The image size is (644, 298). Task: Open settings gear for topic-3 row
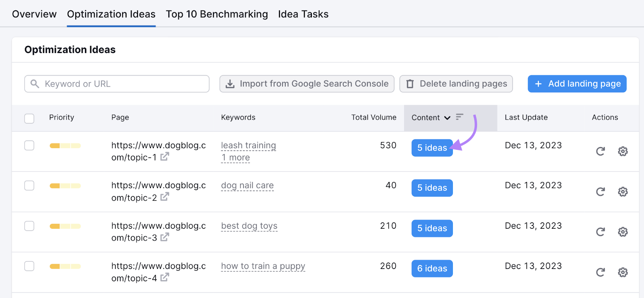pos(623,232)
